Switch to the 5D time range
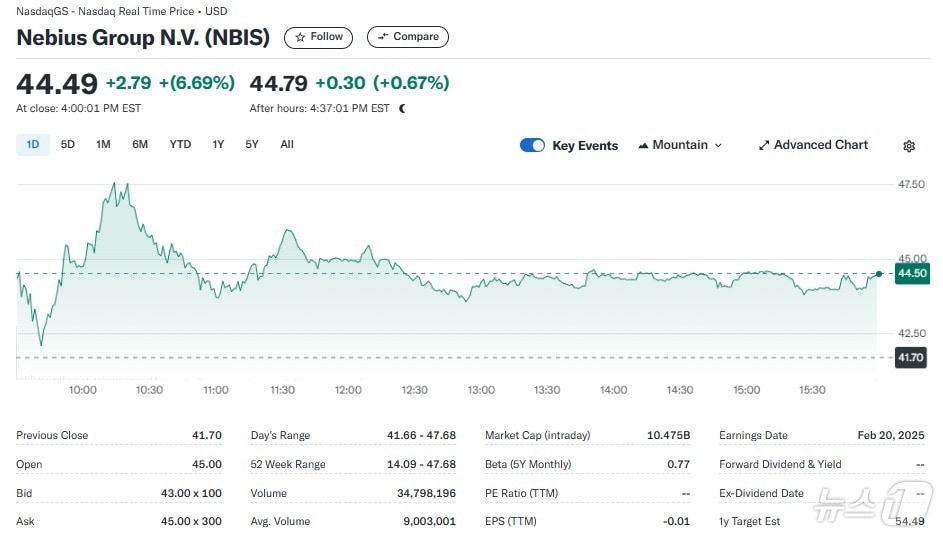943x538 pixels. click(68, 145)
